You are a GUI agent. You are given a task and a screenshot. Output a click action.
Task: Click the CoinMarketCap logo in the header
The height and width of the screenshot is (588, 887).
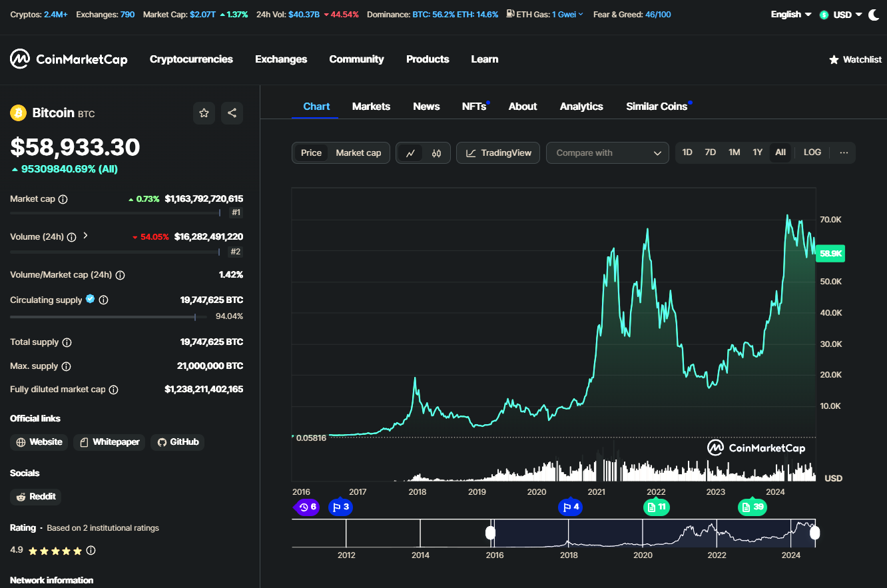pos(69,59)
